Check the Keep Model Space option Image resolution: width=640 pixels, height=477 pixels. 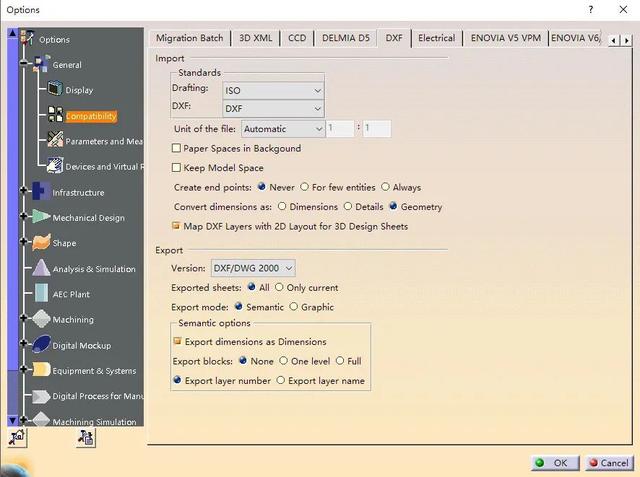[x=177, y=168]
